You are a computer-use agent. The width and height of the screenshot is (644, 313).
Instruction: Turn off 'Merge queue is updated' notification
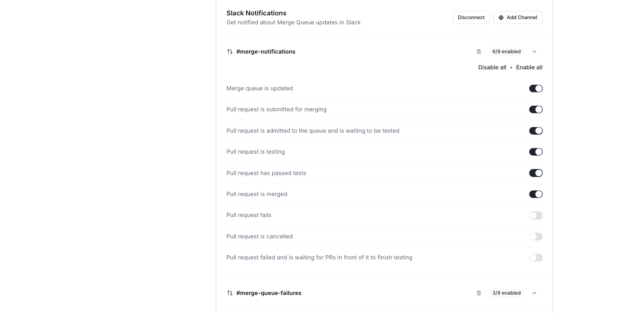tap(536, 88)
